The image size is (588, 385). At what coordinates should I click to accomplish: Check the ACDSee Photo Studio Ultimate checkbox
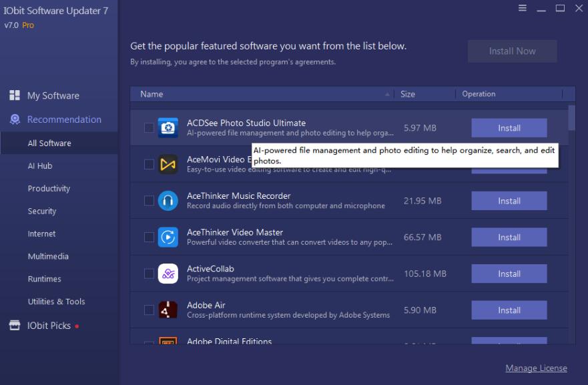(x=149, y=128)
